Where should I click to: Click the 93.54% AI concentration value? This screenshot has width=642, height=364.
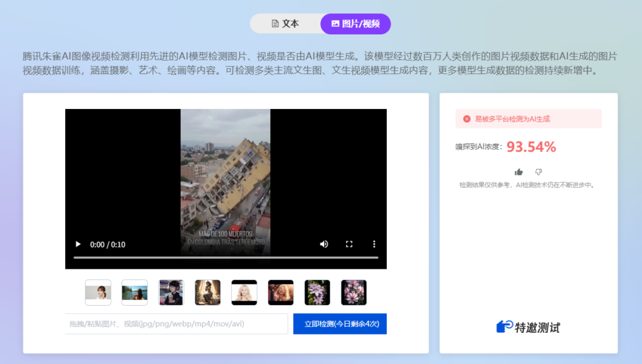pyautogui.click(x=531, y=147)
